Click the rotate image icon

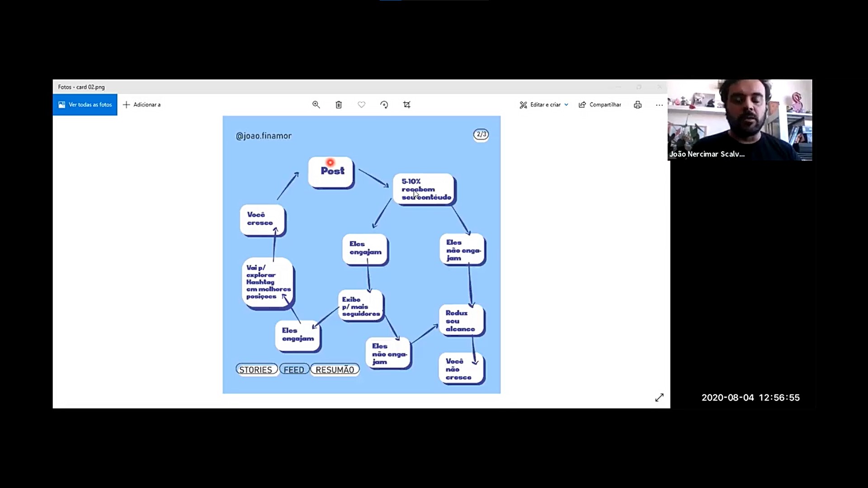[384, 104]
